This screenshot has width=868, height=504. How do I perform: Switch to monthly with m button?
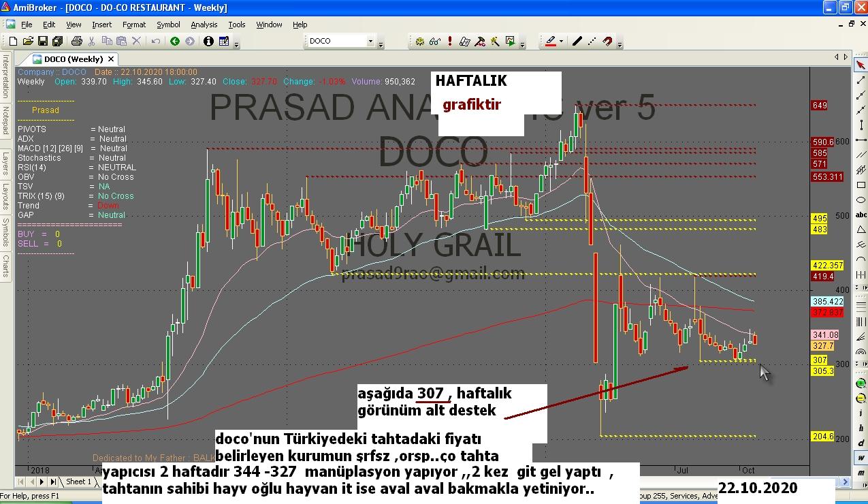[x=861, y=473]
